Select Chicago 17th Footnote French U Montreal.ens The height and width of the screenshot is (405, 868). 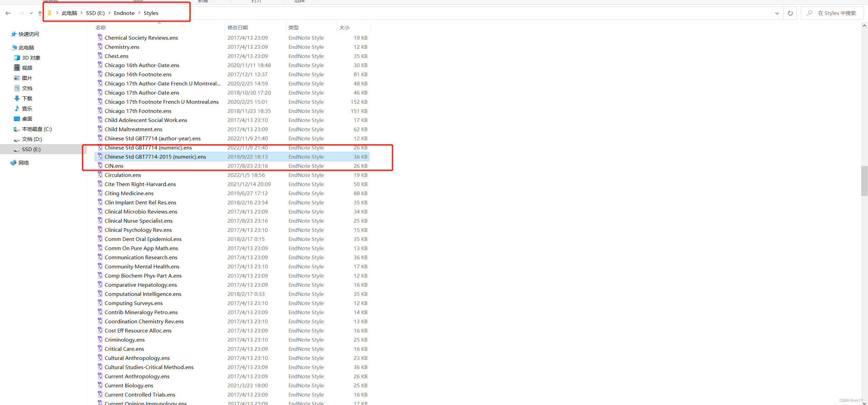pos(162,102)
